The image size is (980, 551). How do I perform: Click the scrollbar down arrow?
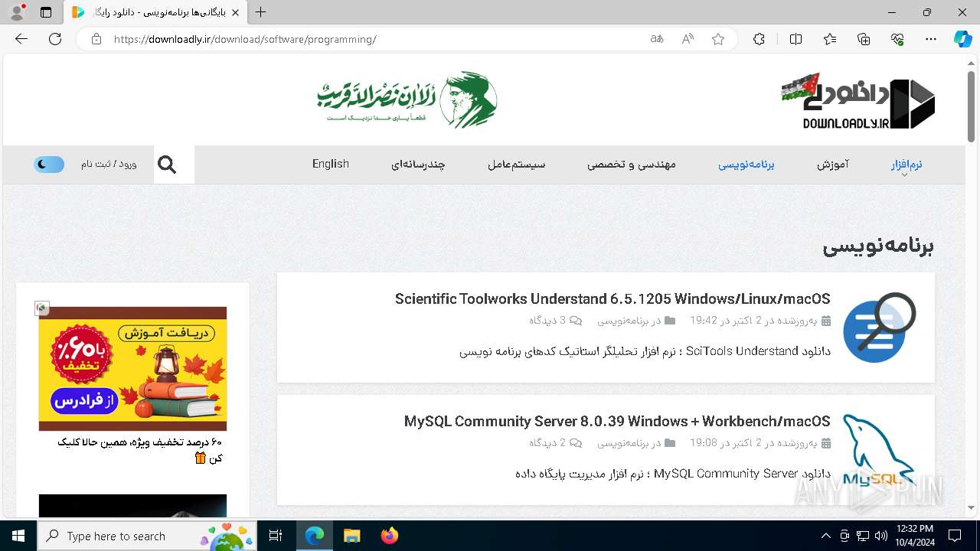tap(972, 507)
